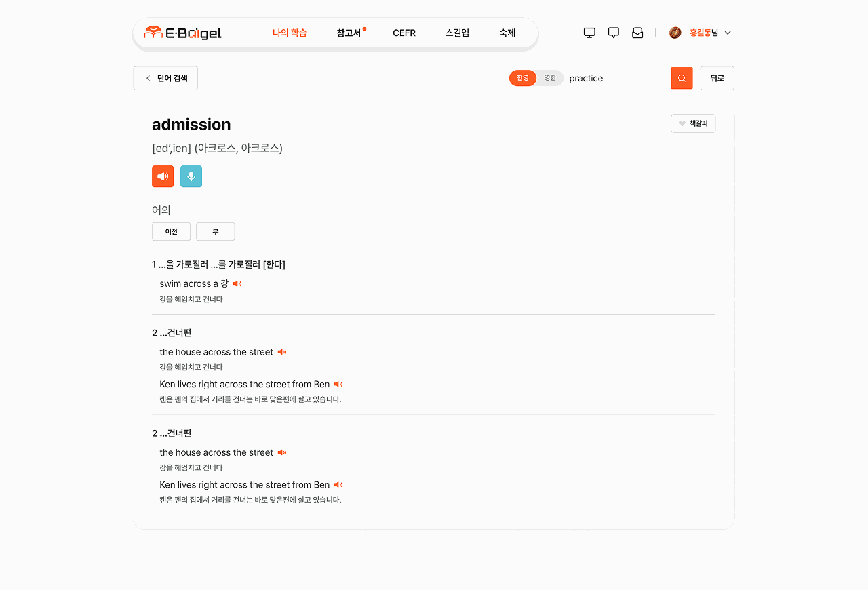
Task: Click the orange search magnifier button
Action: pos(682,78)
